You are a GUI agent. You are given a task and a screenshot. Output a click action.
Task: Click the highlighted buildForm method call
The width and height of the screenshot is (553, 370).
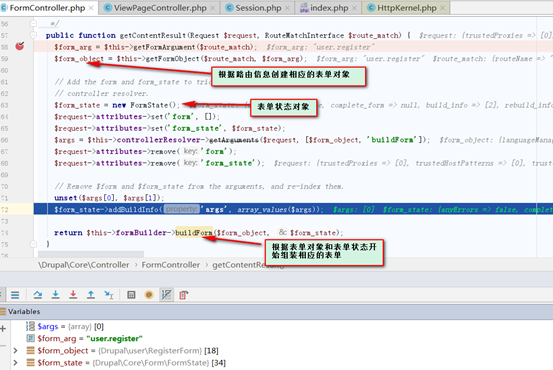pos(194,232)
